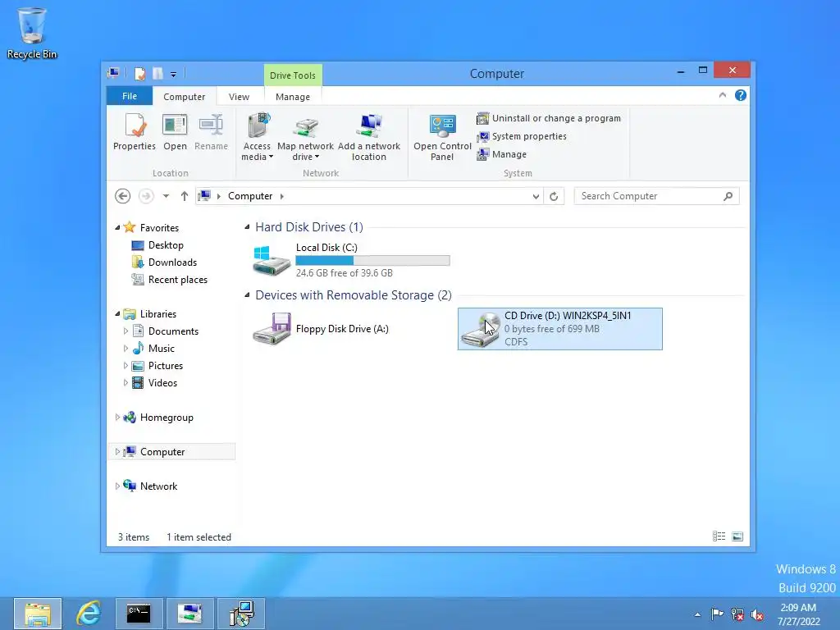This screenshot has height=630, width=840.
Task: Select the Local Disk (C:) drive
Action: (x=351, y=260)
